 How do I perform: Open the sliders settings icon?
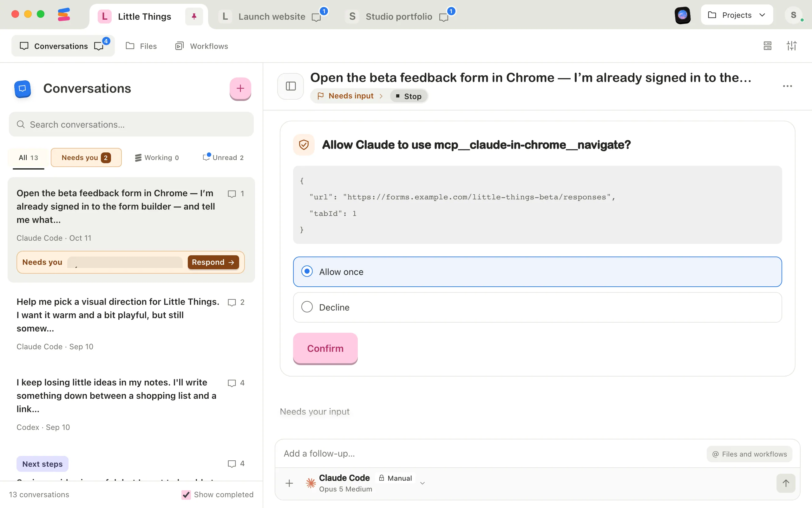coord(791,46)
